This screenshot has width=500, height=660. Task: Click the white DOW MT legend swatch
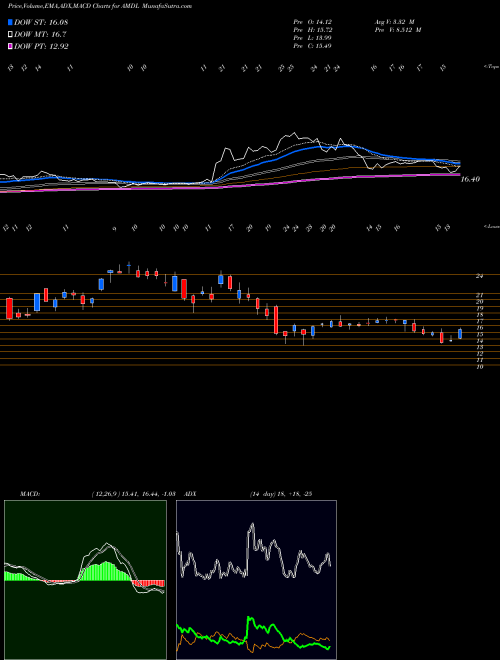tap(10, 34)
